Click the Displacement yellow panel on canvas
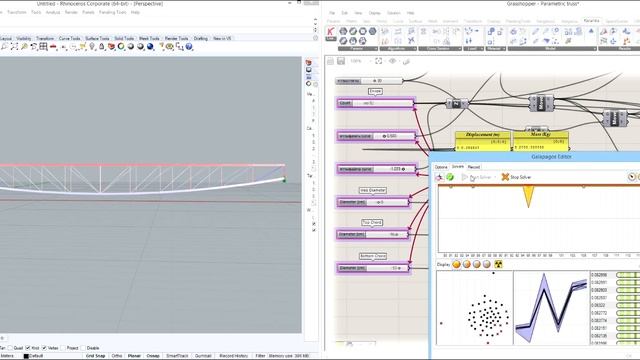 tap(483, 141)
